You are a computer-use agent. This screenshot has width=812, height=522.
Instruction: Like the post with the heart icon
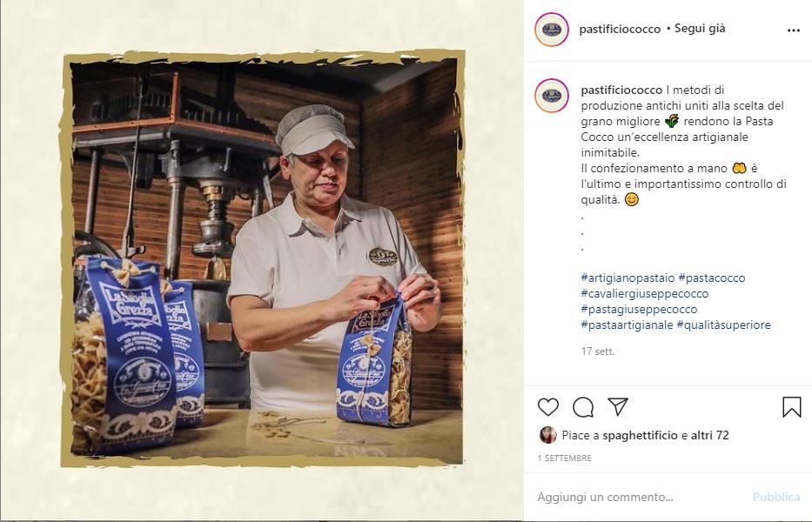click(x=548, y=407)
